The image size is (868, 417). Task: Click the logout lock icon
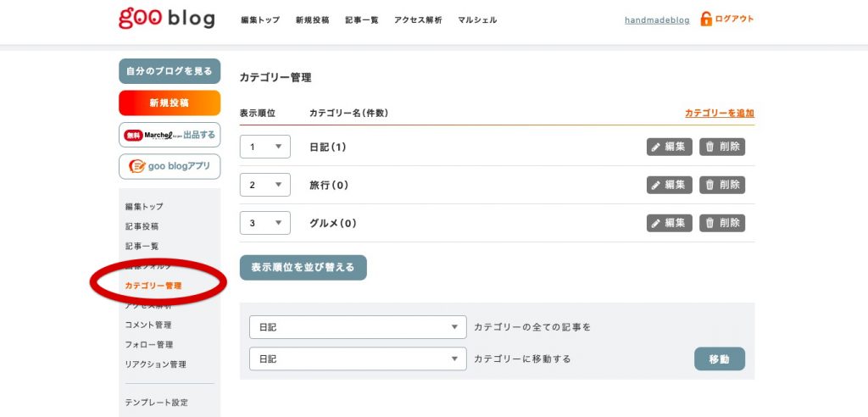click(x=706, y=19)
